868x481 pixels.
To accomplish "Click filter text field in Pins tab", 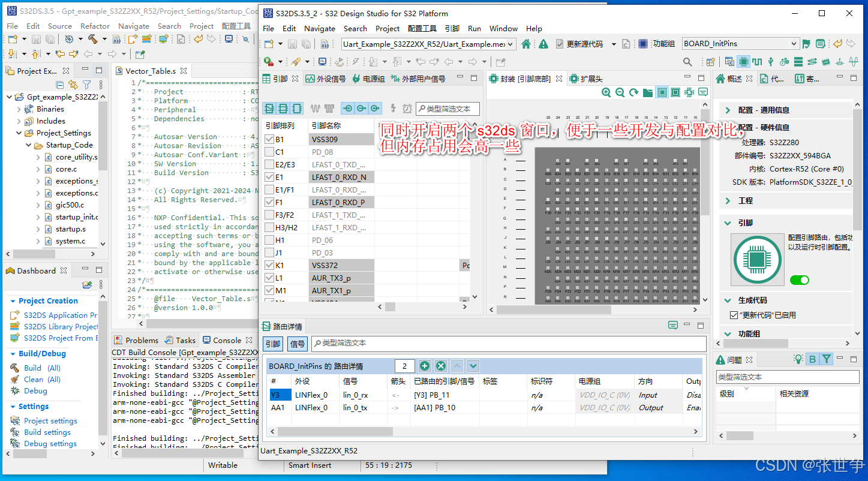I will (447, 109).
